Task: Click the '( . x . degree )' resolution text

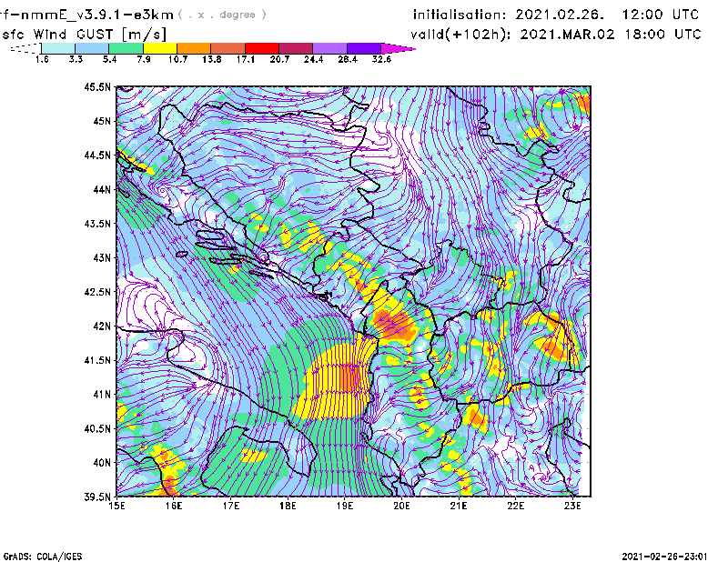Action: pyautogui.click(x=222, y=15)
